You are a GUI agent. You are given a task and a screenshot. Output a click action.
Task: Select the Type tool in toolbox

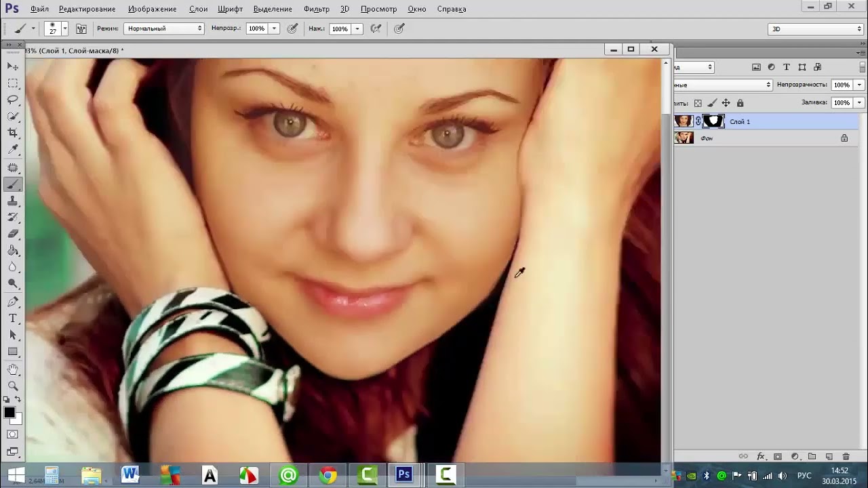[13, 319]
